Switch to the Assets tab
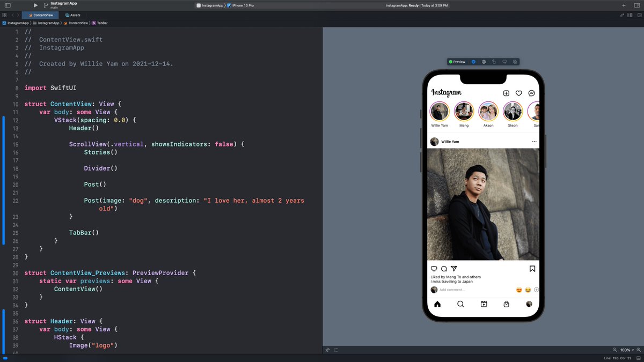This screenshot has height=362, width=644. (x=72, y=15)
